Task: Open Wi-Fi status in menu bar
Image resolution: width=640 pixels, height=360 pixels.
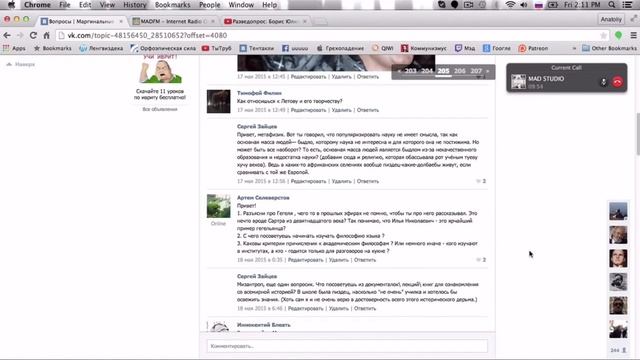Action: click(x=510, y=5)
